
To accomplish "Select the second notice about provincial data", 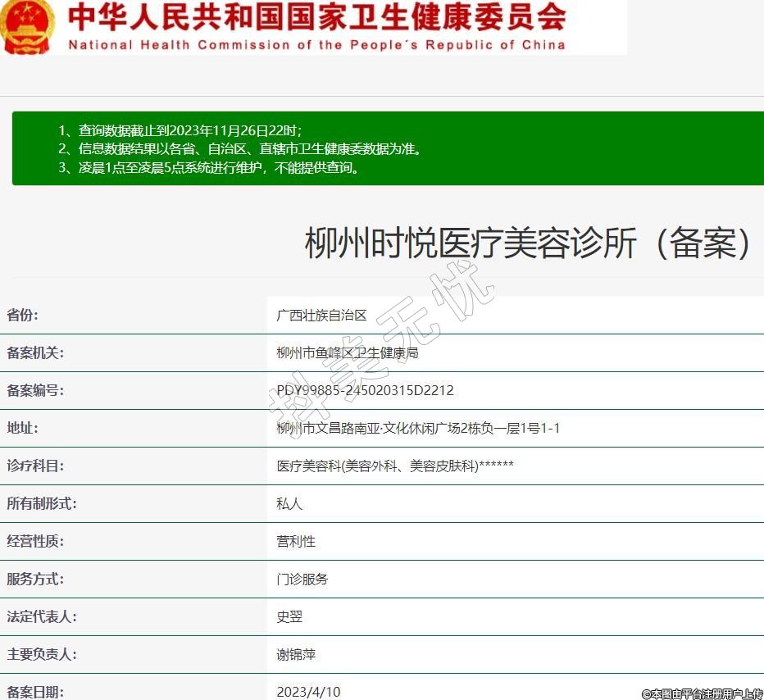I will (239, 149).
